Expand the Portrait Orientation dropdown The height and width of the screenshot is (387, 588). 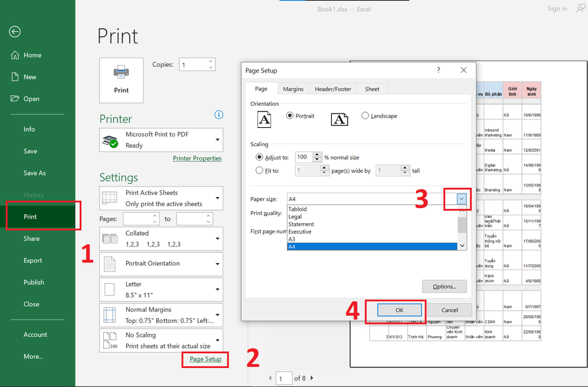pyautogui.click(x=161, y=264)
